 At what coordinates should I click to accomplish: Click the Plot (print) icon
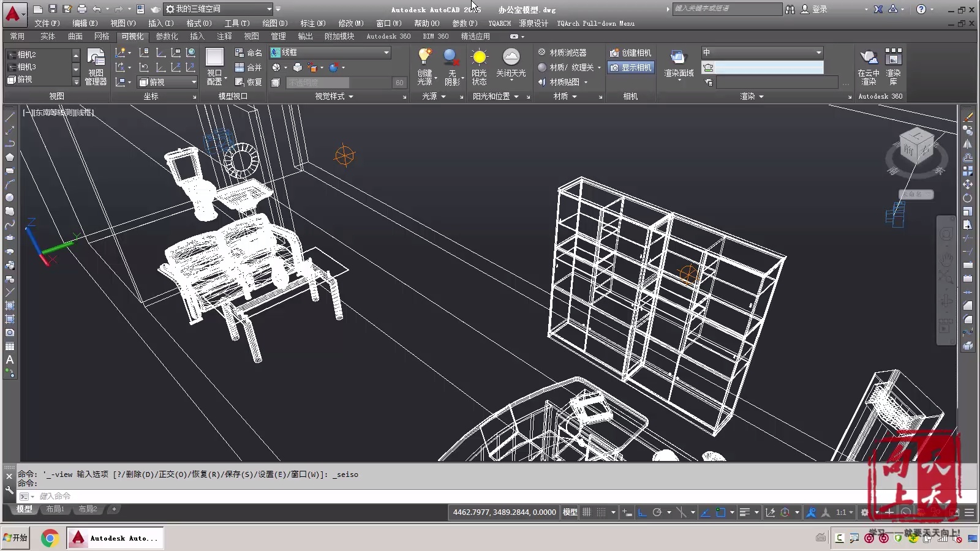pos(82,9)
